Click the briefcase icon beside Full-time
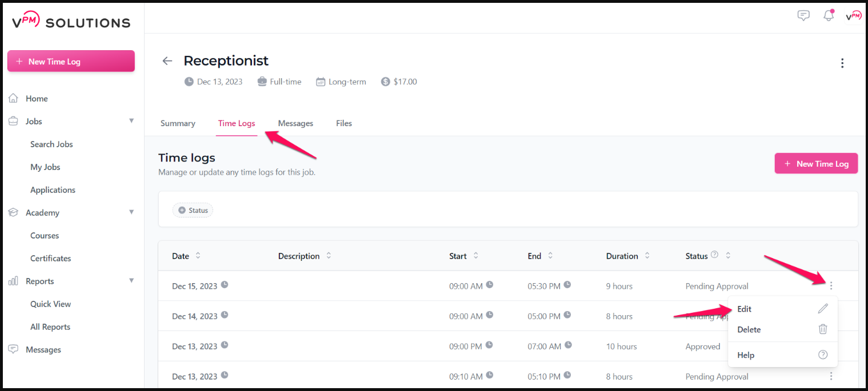The width and height of the screenshot is (868, 391). tap(262, 82)
